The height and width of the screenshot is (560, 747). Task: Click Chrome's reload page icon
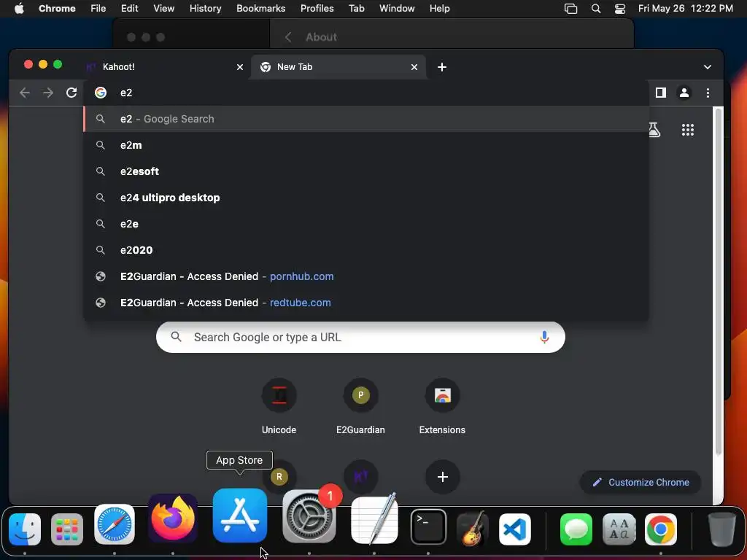tap(71, 93)
